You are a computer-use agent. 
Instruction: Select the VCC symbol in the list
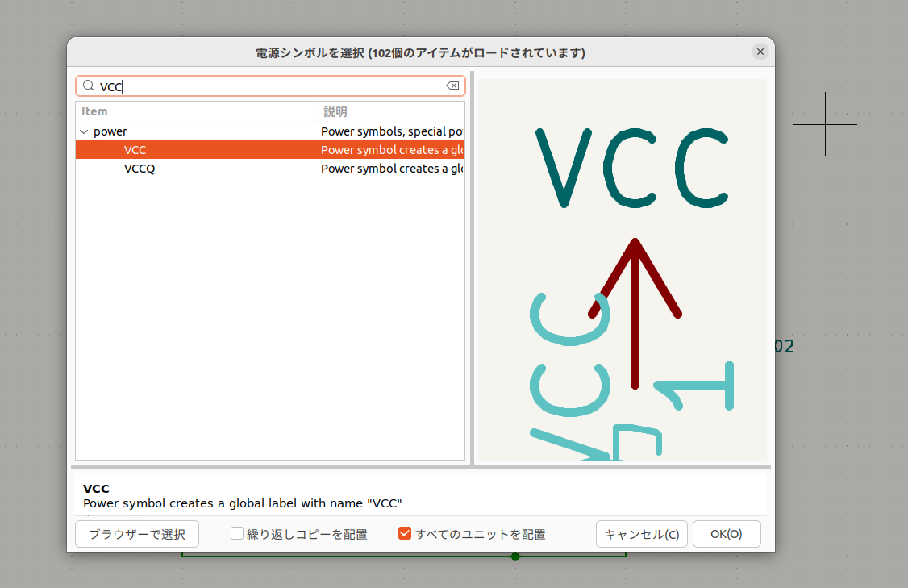point(135,150)
